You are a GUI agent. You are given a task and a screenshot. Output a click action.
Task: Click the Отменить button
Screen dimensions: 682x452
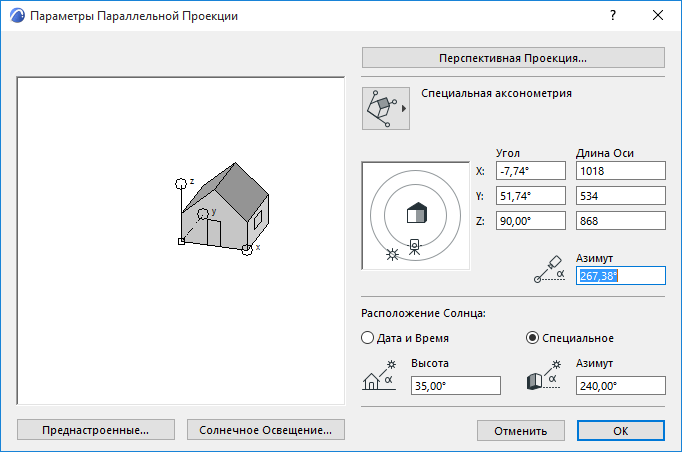521,431
